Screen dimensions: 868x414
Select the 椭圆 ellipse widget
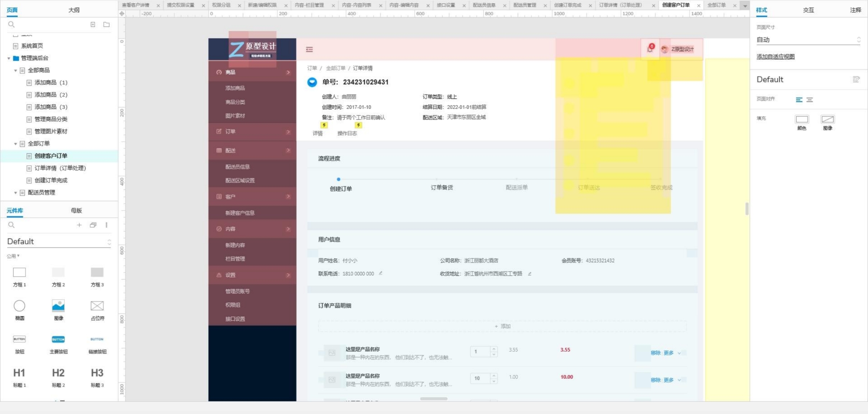20,310
